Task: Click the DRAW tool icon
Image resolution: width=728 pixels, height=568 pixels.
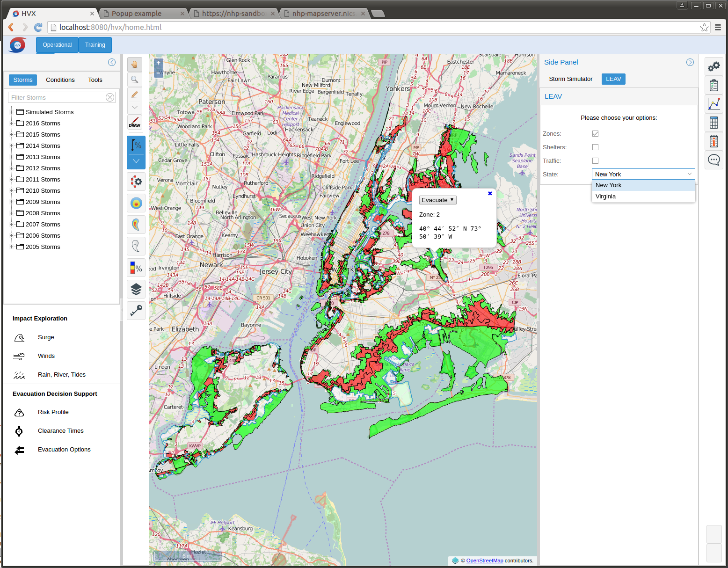Action: (135, 123)
